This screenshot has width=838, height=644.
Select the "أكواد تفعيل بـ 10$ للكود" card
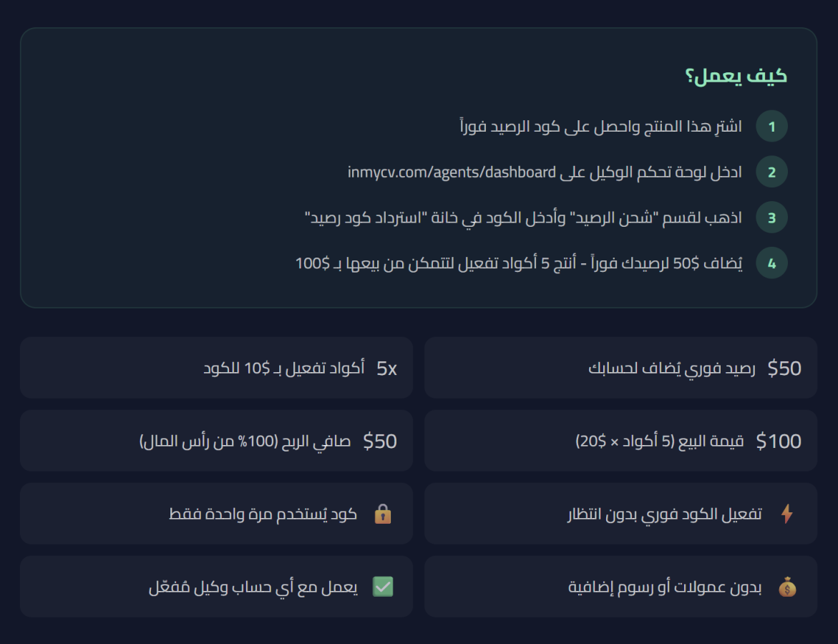tap(216, 368)
